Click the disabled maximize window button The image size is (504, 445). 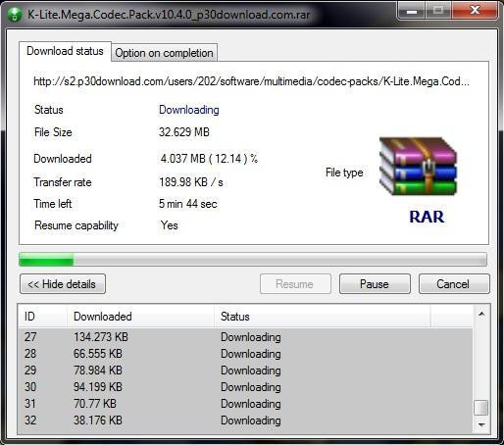pyautogui.click(x=438, y=11)
